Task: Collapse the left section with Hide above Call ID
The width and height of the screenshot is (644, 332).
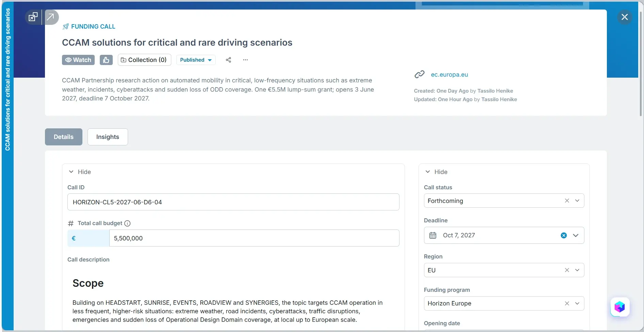Action: coord(80,172)
